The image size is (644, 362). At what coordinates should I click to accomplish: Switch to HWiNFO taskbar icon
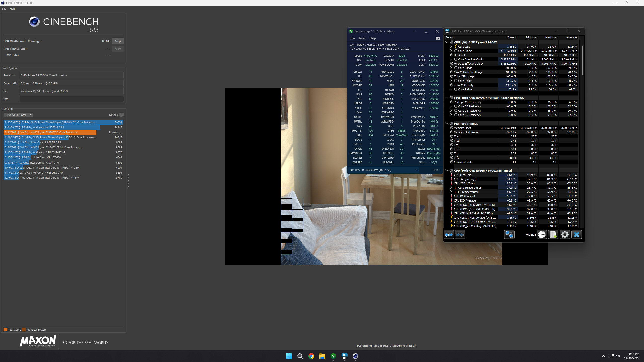[344, 356]
